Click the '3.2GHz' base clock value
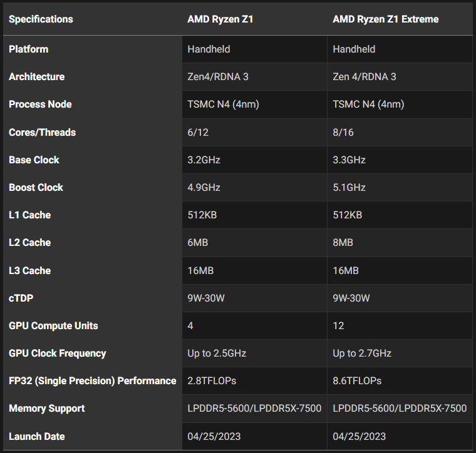Screen dimensions: 476x453 click(204, 160)
